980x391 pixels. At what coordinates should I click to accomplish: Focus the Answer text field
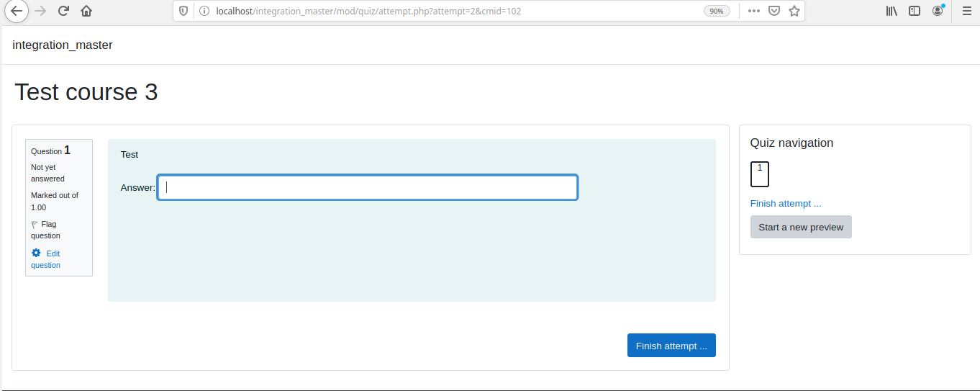[x=368, y=187]
